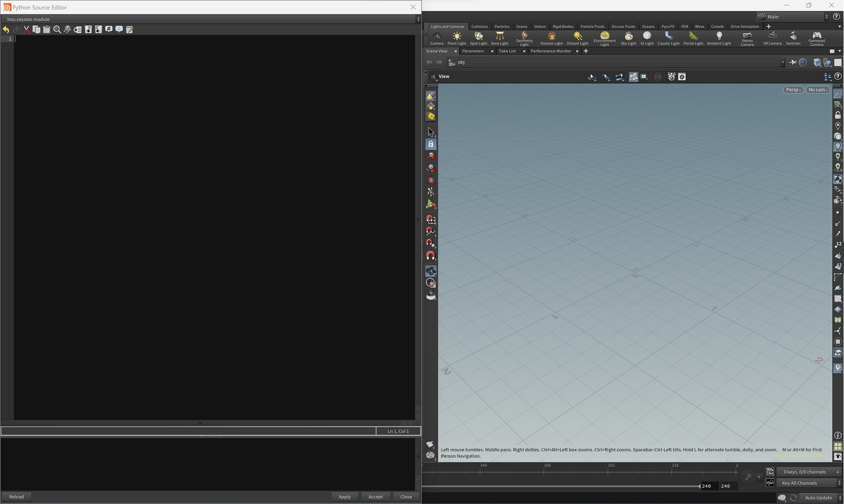Add an Area Light from the shelf
Screen dimensions: 844x504
click(x=500, y=38)
